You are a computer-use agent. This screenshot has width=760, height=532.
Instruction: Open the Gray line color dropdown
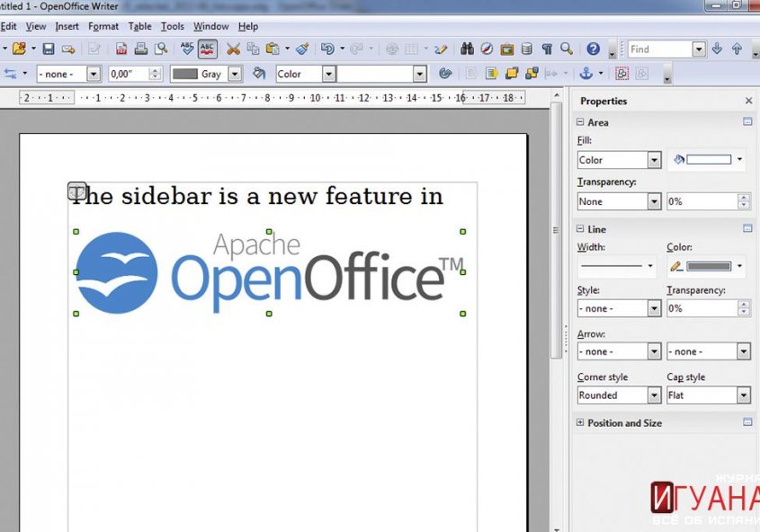[235, 74]
